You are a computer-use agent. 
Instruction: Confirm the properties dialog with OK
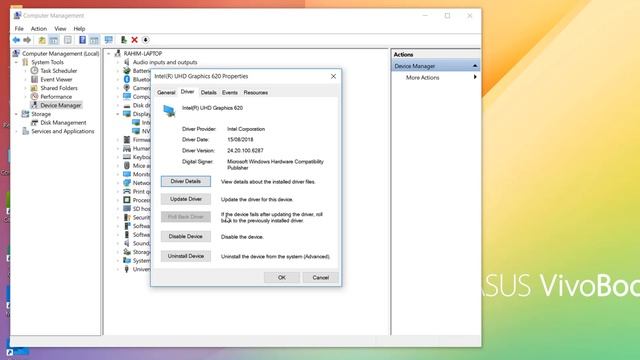point(282,278)
